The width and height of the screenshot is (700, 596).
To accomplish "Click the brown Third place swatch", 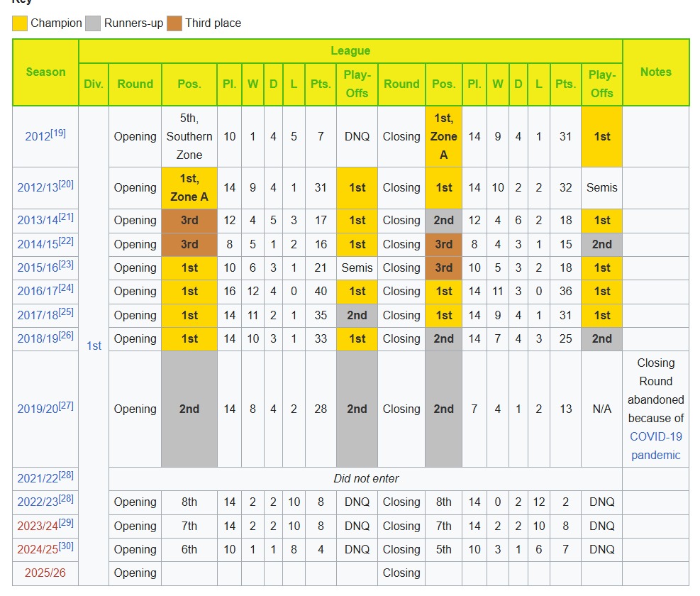I will click(x=174, y=23).
